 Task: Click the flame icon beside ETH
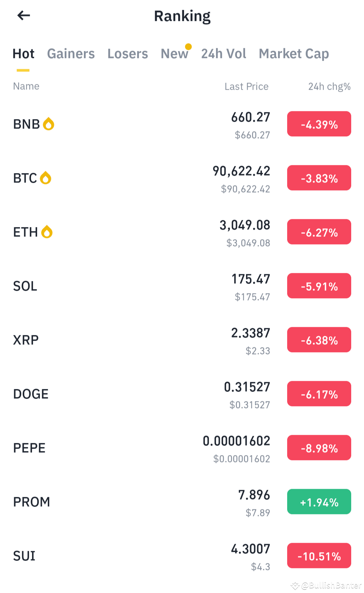tap(47, 232)
